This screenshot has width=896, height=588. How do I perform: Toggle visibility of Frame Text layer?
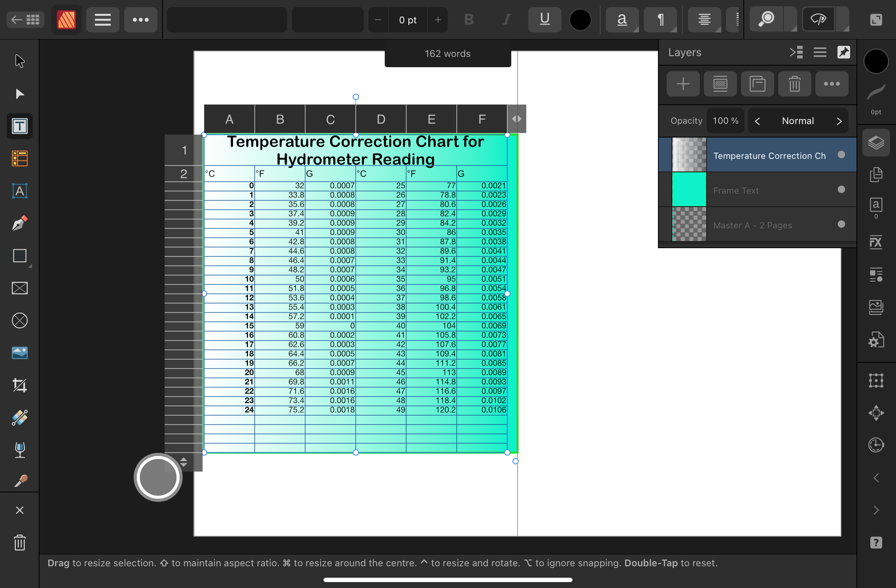coord(841,190)
